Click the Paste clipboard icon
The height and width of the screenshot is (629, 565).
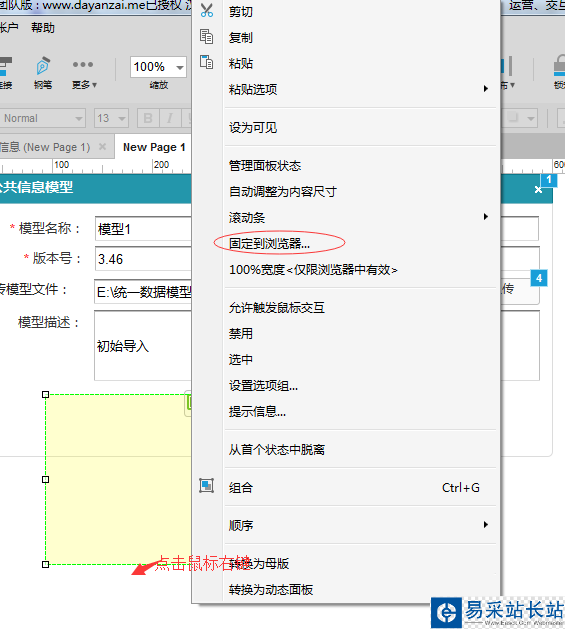206,62
